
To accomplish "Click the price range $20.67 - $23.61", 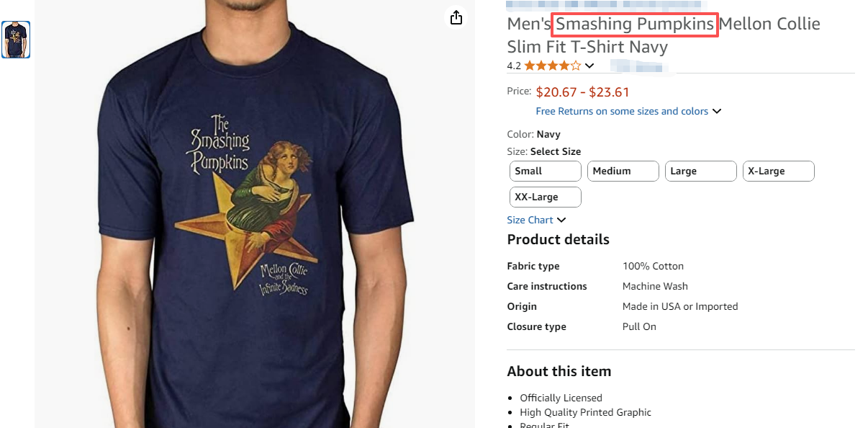I will click(x=583, y=92).
